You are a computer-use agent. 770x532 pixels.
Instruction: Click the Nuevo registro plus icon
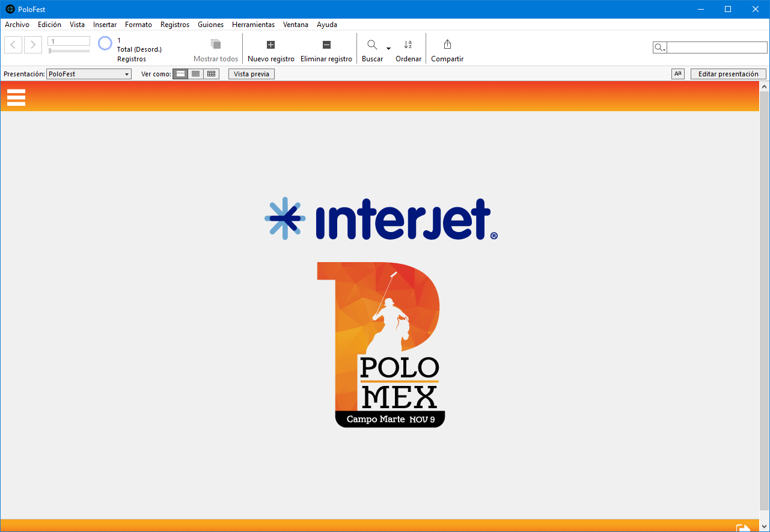tap(270, 44)
